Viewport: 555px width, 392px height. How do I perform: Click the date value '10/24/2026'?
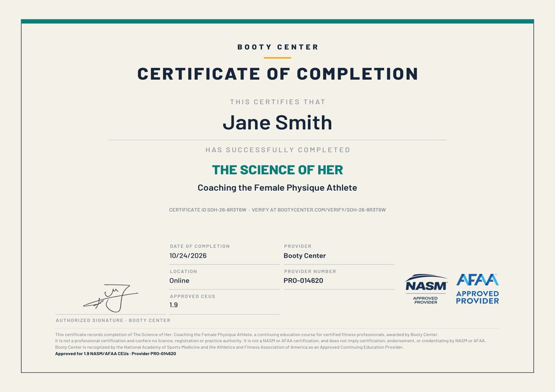(x=188, y=256)
